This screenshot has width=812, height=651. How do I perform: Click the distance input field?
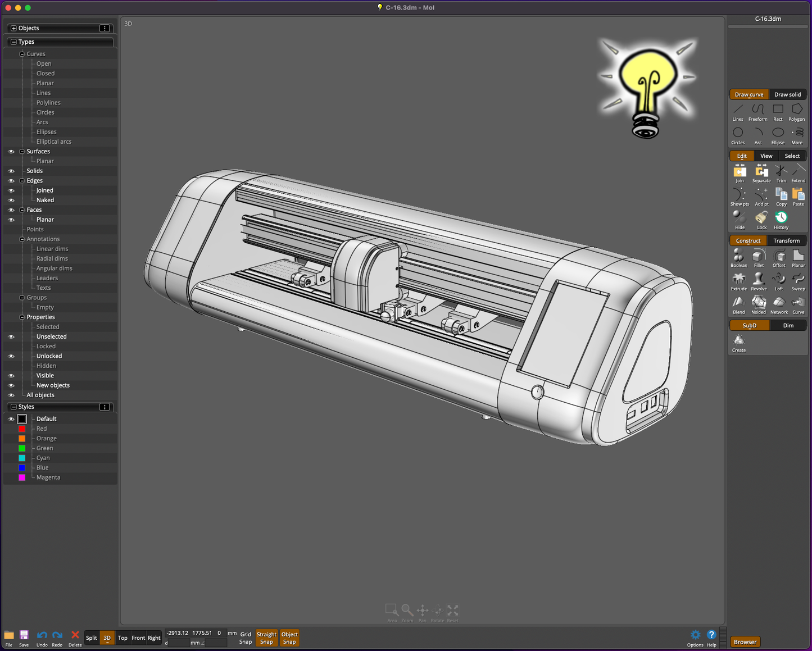179,643
